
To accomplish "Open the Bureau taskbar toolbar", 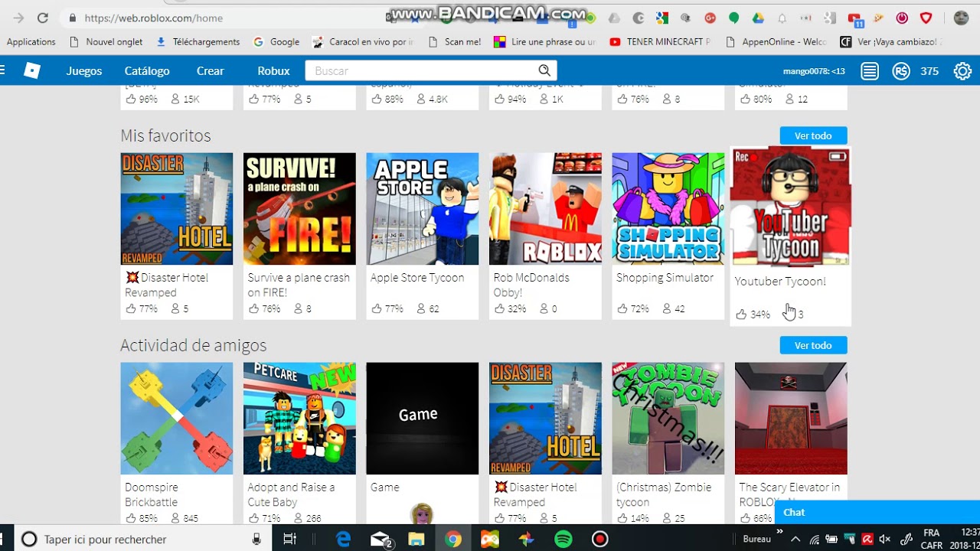I will (756, 540).
